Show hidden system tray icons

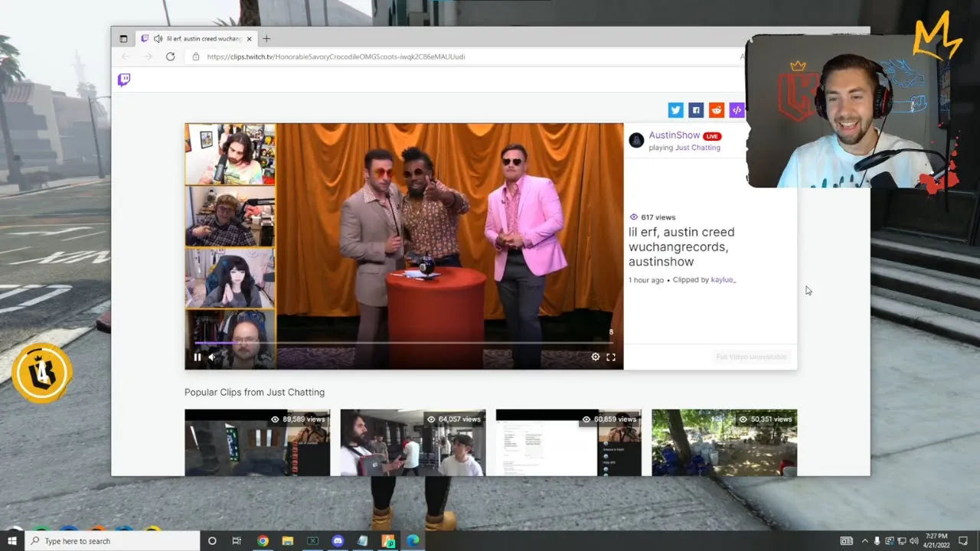pyautogui.click(x=864, y=541)
